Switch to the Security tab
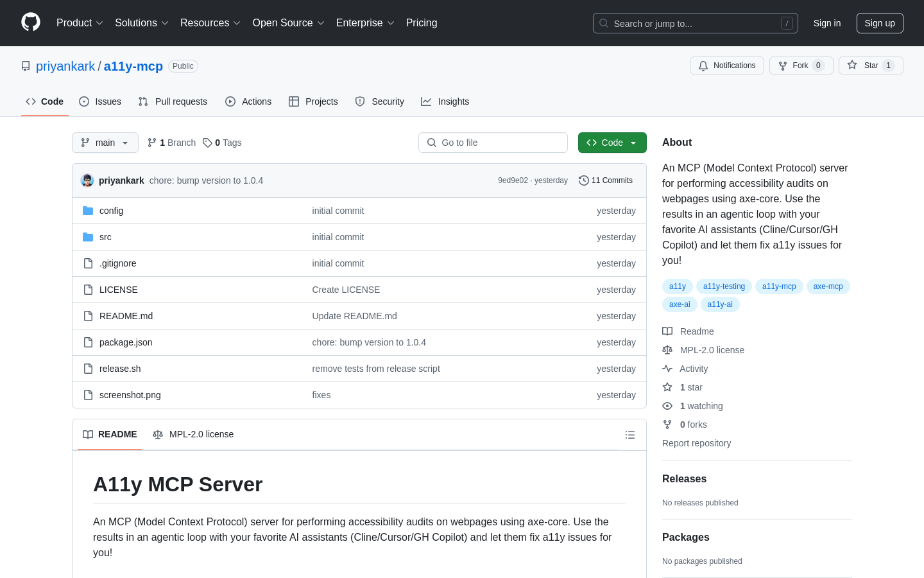The image size is (924, 578). (380, 101)
